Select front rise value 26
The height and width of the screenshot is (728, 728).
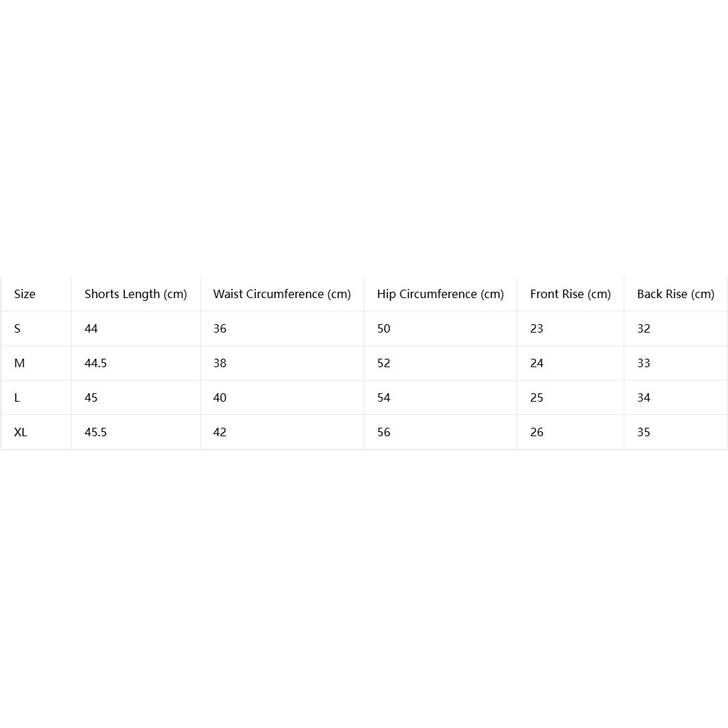(x=537, y=432)
